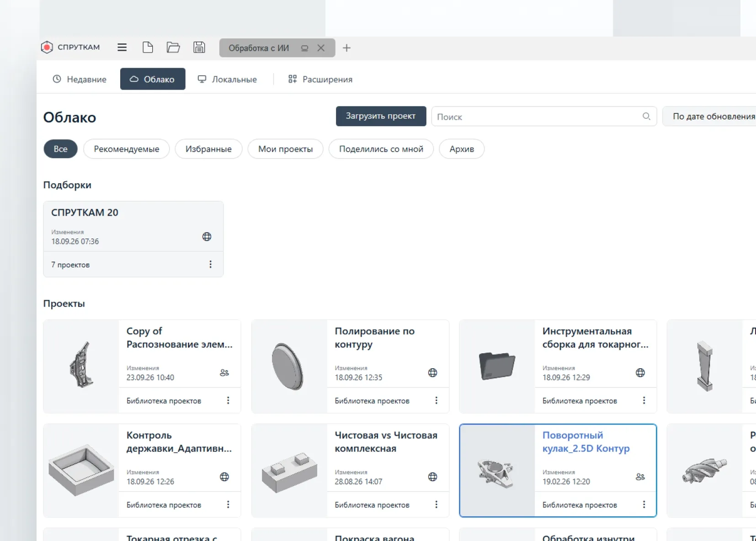Click the search magnifier icon
The width and height of the screenshot is (756, 541).
(x=646, y=116)
